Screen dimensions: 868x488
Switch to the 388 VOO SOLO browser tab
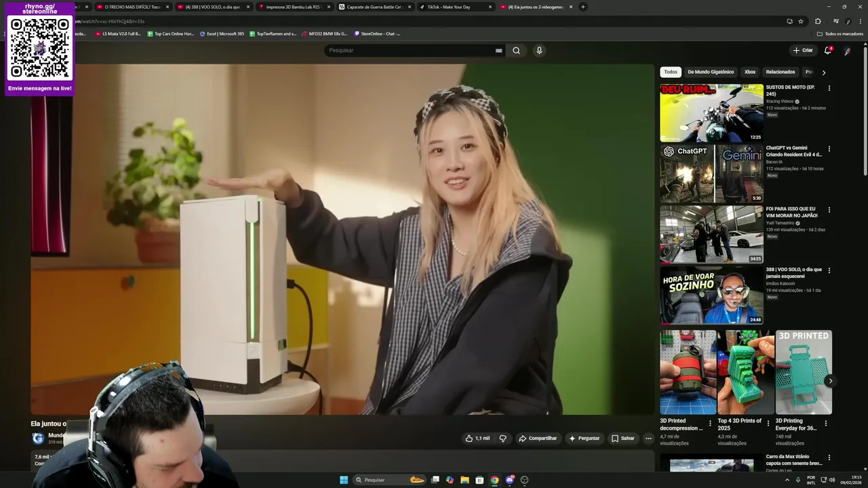(214, 7)
